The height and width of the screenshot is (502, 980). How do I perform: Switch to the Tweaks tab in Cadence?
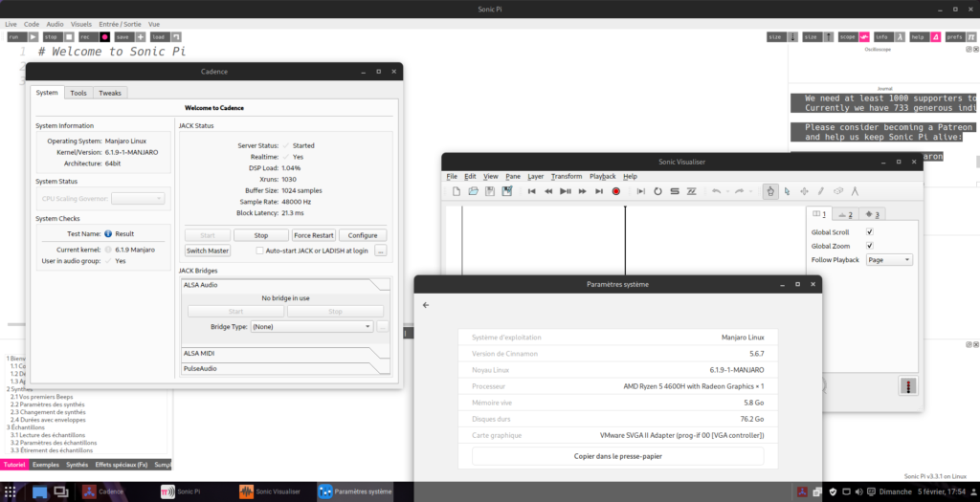coord(110,93)
